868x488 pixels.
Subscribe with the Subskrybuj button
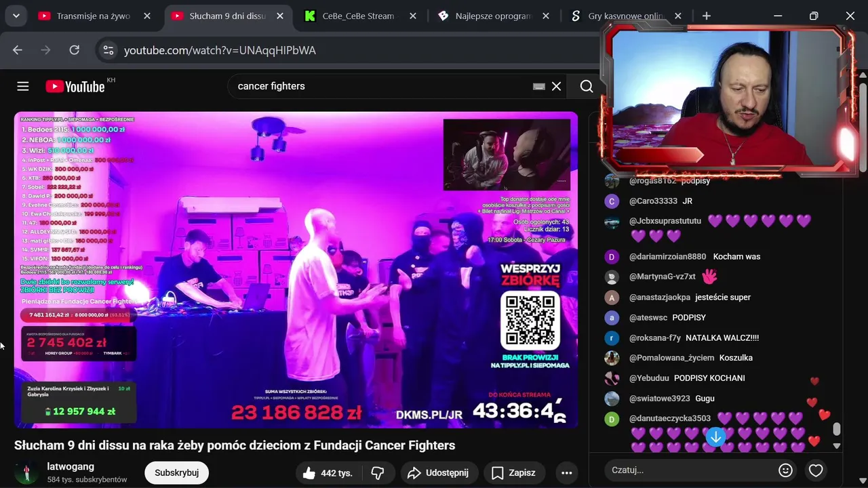[x=176, y=472]
